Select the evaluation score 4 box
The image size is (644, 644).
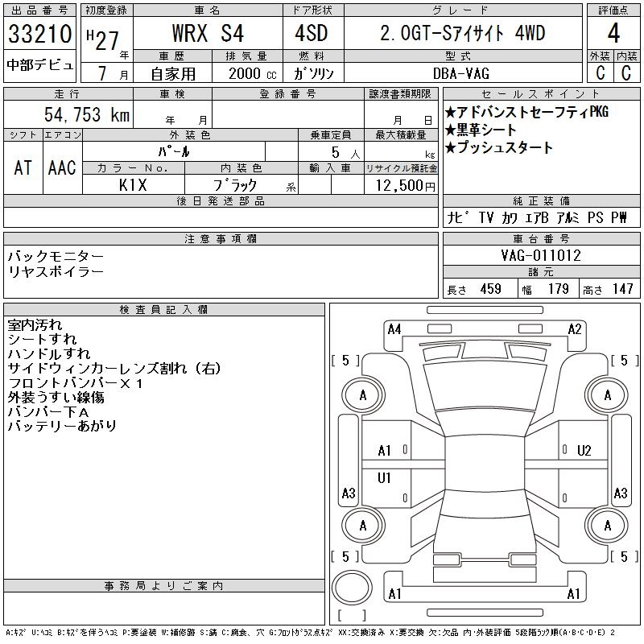point(613,35)
